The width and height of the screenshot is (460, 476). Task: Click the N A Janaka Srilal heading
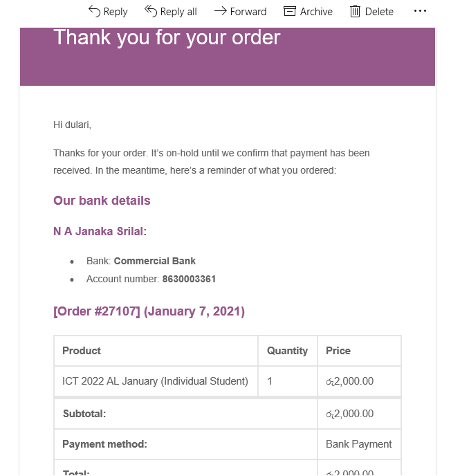click(x=100, y=231)
